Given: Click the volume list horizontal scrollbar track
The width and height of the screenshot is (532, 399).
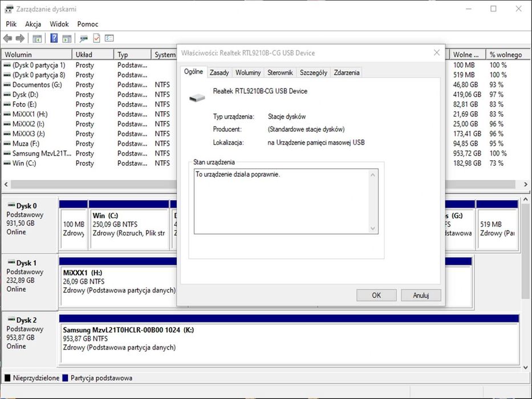Looking at the screenshot, I should 94,184.
